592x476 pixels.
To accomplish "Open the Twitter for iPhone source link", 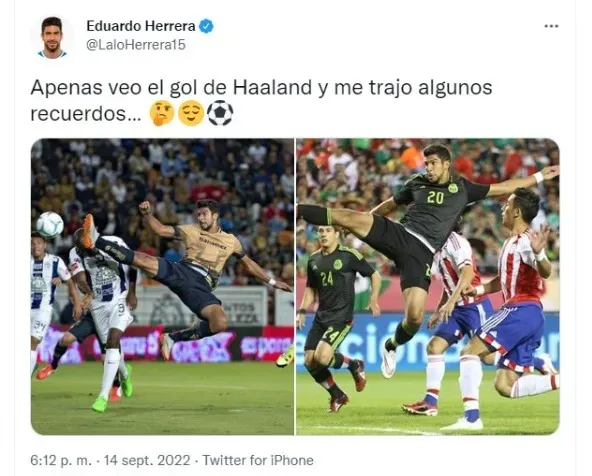I will (258, 460).
